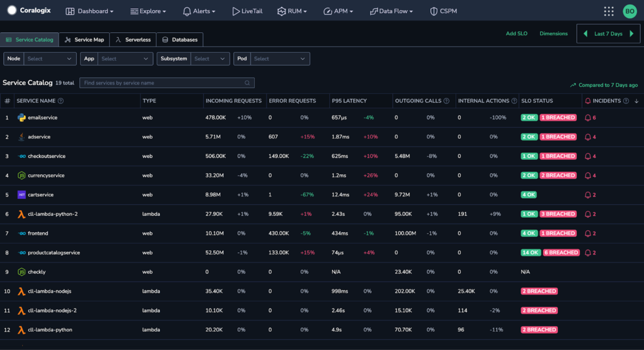644x350 pixels.
Task: Switch to Service Catalog tab
Action: tap(30, 40)
